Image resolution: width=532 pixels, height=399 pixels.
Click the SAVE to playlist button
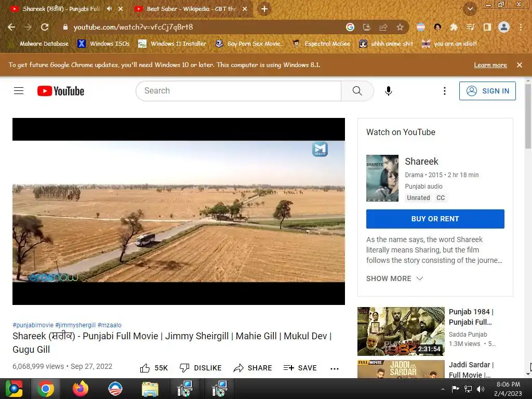coord(300,368)
